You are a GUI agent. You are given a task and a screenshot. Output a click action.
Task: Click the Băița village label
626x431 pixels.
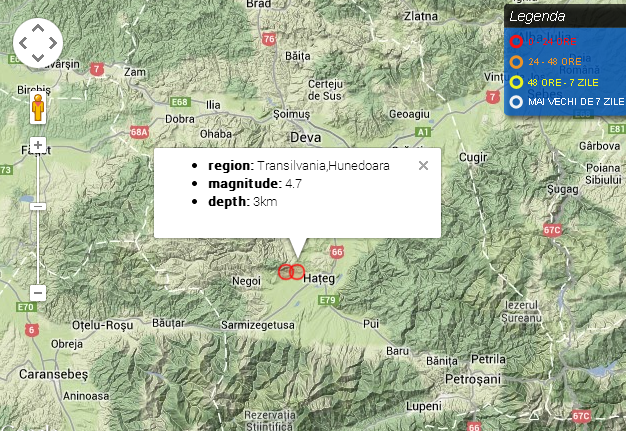[x=297, y=56]
